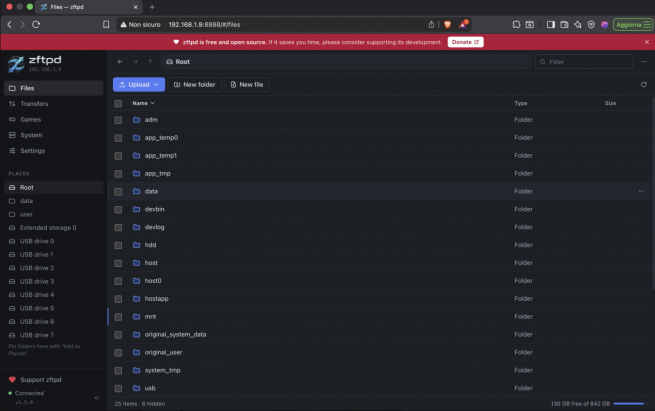
Task: Dismiss the red donation banner
Action: click(x=647, y=42)
